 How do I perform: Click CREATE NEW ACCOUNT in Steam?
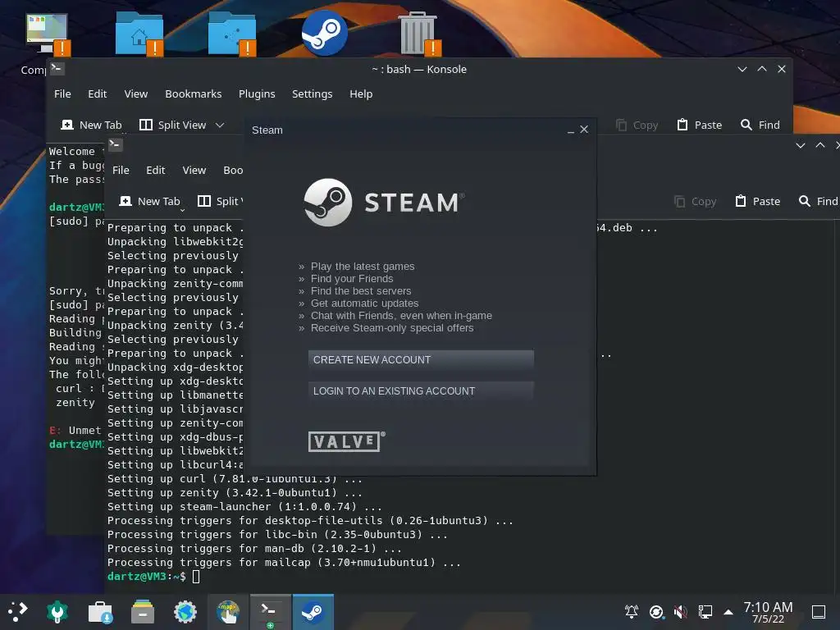[x=421, y=360]
